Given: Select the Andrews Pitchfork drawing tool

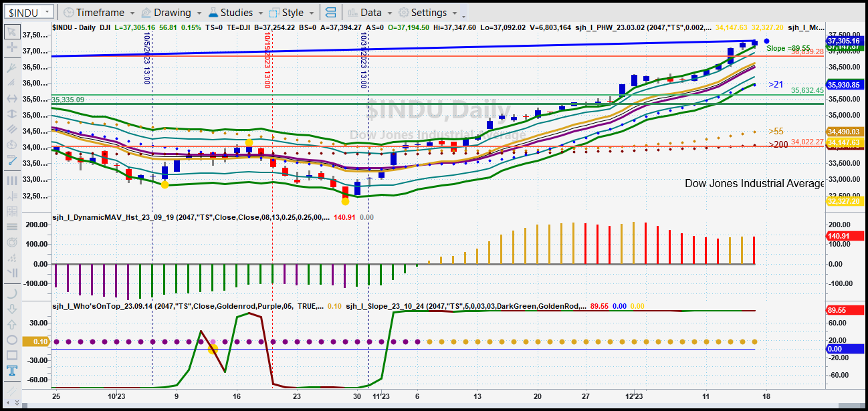Looking at the screenshot, I should [11, 68].
